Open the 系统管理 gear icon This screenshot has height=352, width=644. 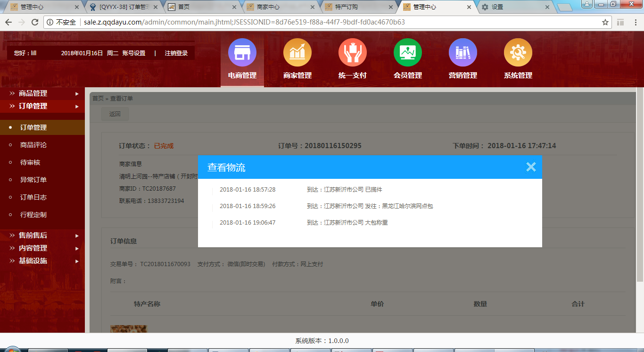(x=518, y=52)
